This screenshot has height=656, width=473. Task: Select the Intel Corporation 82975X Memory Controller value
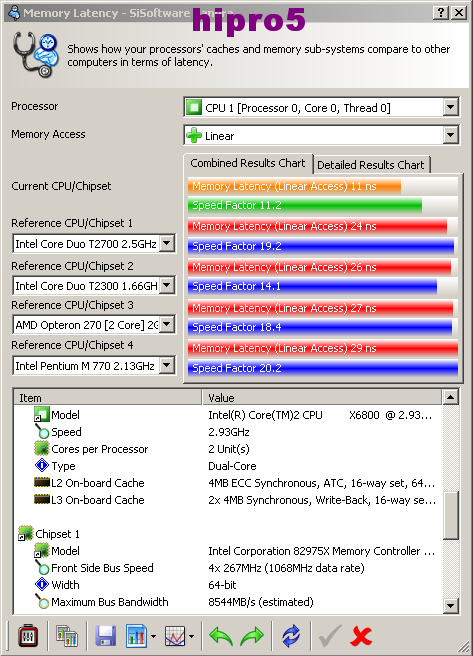(322, 551)
